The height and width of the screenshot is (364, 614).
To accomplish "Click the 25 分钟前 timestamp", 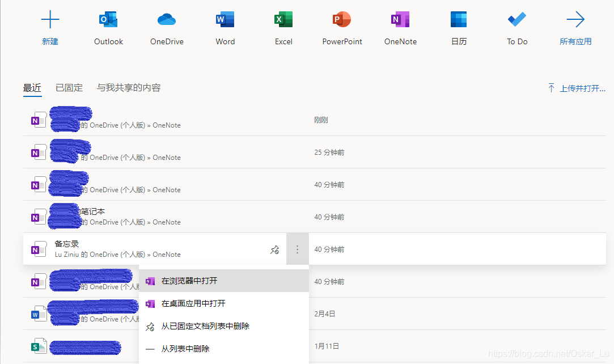I will coord(329,153).
